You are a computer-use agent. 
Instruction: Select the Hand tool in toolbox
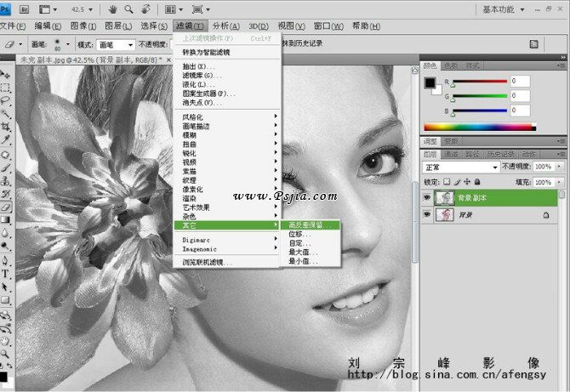click(5, 341)
